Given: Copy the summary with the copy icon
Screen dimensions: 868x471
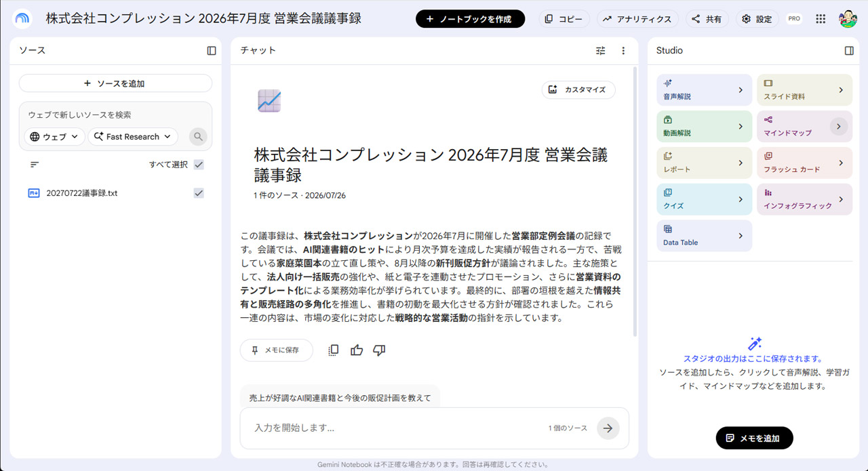Looking at the screenshot, I should 333,350.
